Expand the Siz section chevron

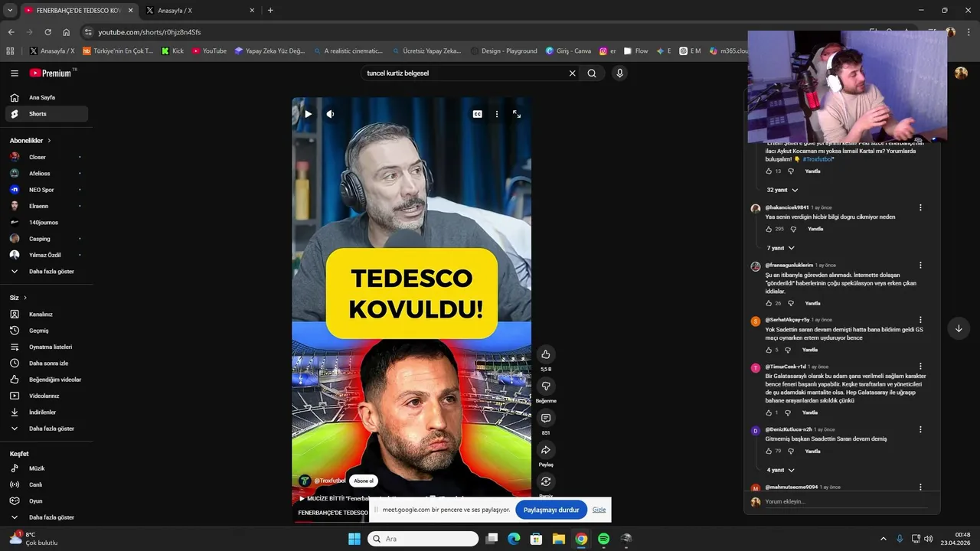pyautogui.click(x=25, y=298)
